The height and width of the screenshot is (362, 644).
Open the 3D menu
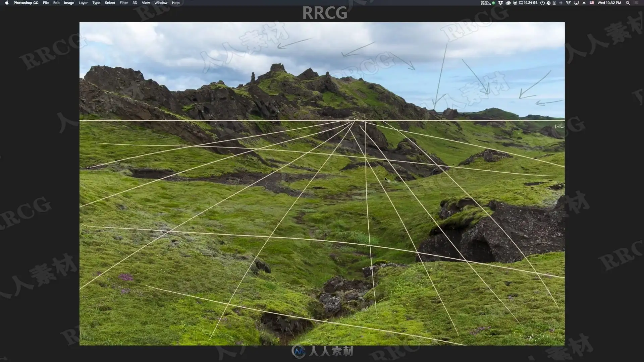click(x=135, y=3)
